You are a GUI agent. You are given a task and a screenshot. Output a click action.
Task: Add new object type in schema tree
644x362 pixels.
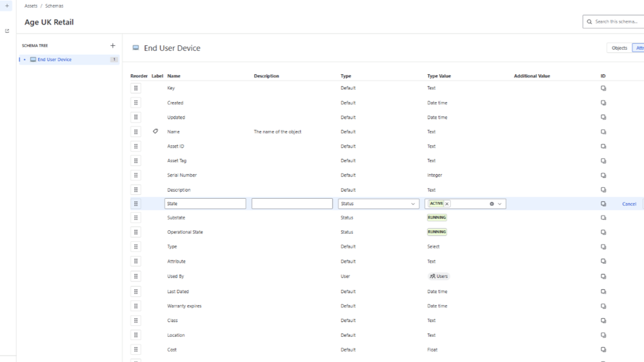[113, 46]
